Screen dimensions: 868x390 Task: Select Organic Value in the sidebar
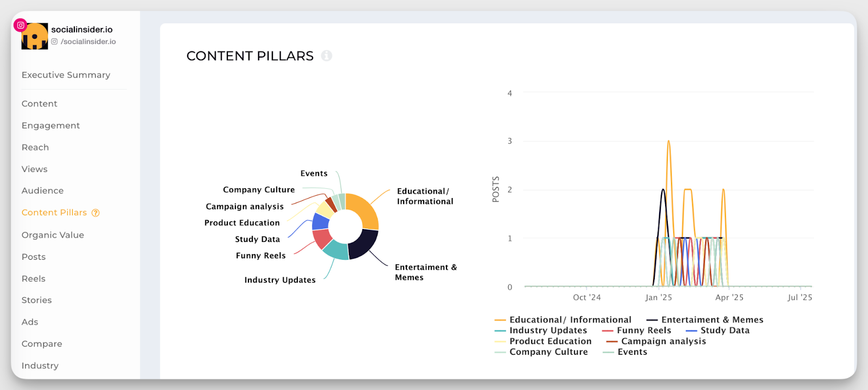pyautogui.click(x=53, y=235)
